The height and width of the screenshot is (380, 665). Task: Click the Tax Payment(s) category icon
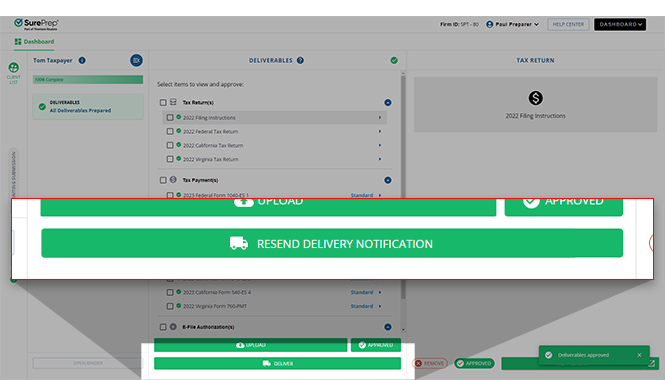point(173,180)
